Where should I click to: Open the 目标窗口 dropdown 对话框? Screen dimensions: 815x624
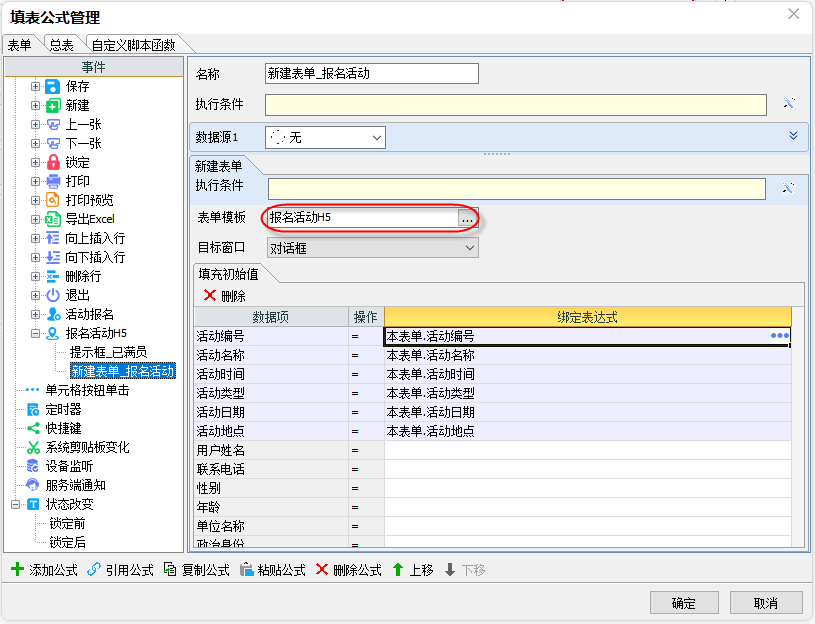(x=373, y=248)
